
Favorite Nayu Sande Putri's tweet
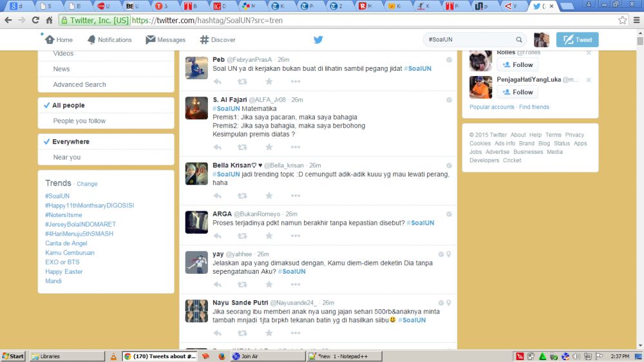click(269, 333)
